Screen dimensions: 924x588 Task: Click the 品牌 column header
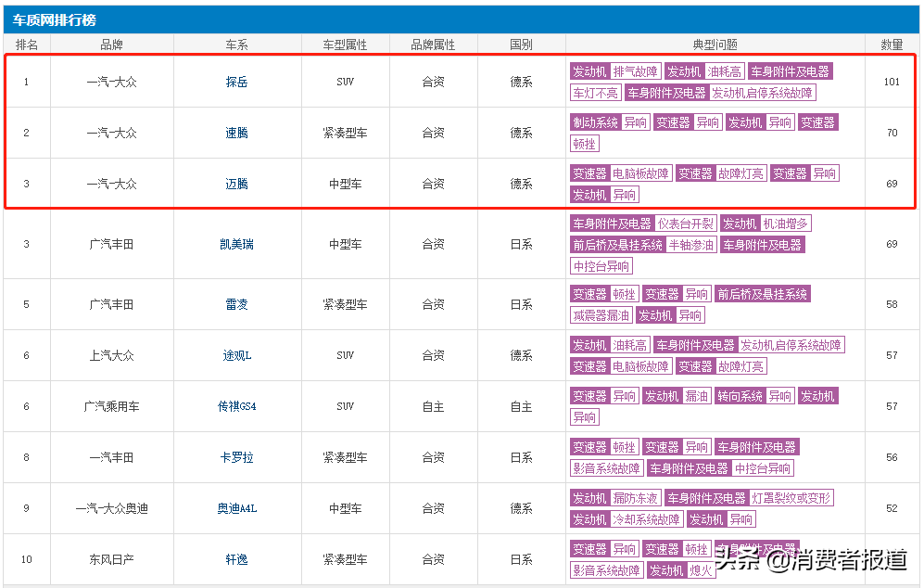click(x=111, y=45)
